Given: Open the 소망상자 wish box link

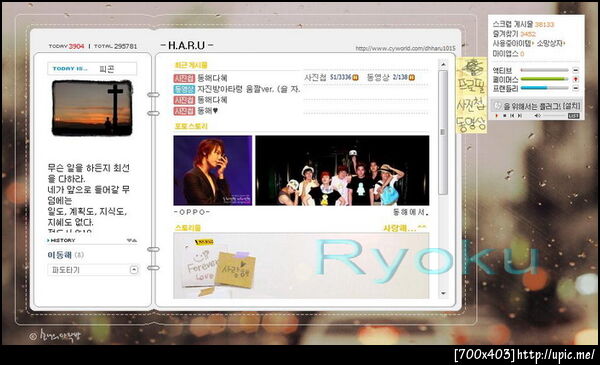Looking at the screenshot, I should click(x=550, y=44).
